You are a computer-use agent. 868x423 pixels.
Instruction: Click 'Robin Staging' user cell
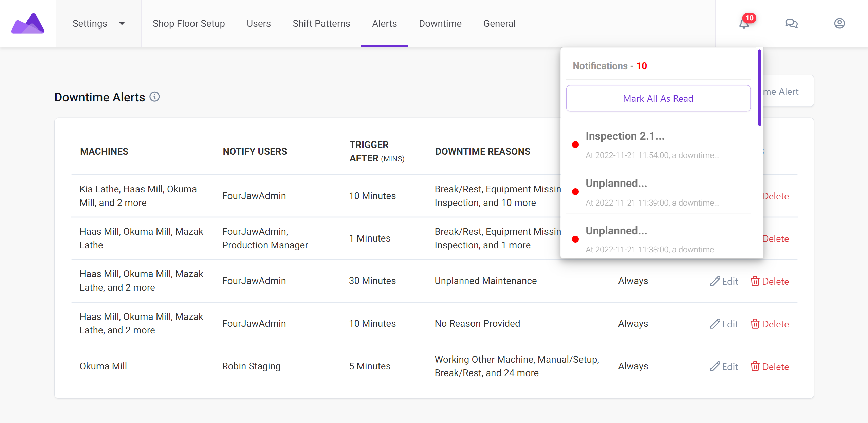pos(251,366)
